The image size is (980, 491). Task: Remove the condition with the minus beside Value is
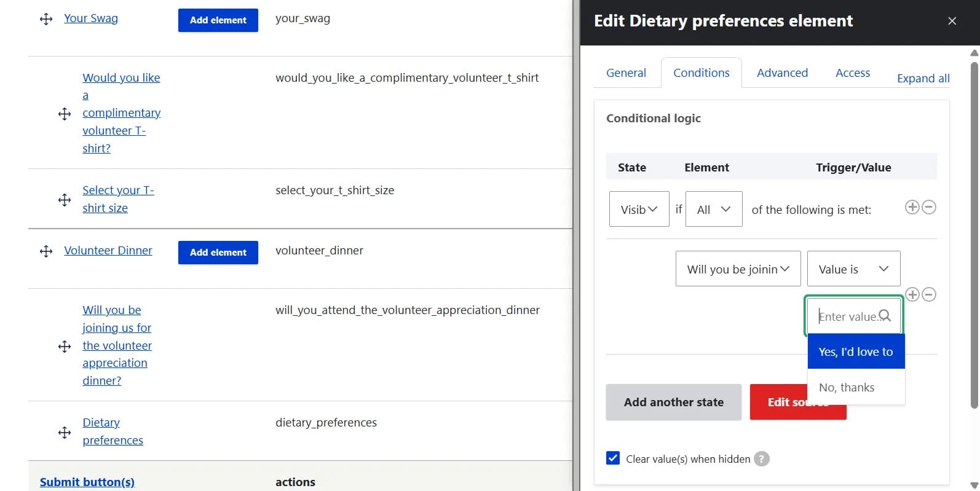click(930, 294)
